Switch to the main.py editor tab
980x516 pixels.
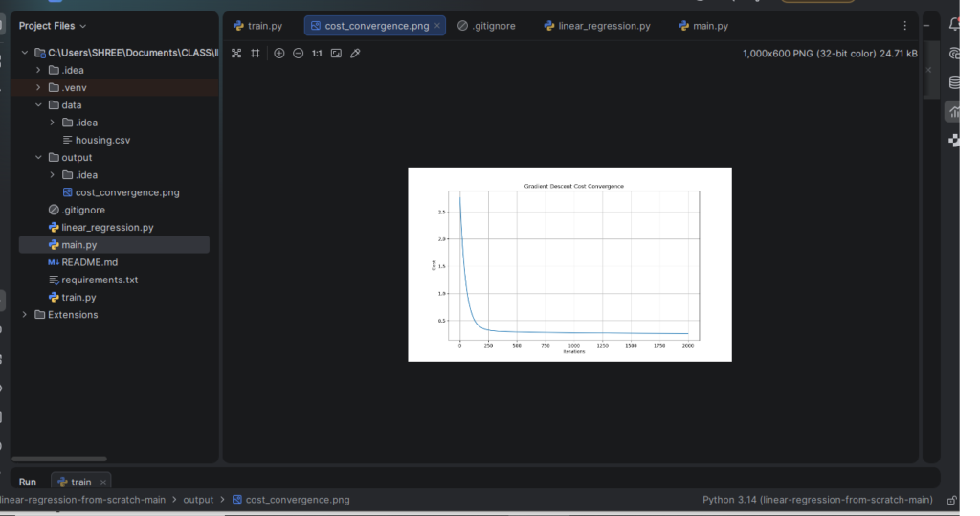[703, 26]
